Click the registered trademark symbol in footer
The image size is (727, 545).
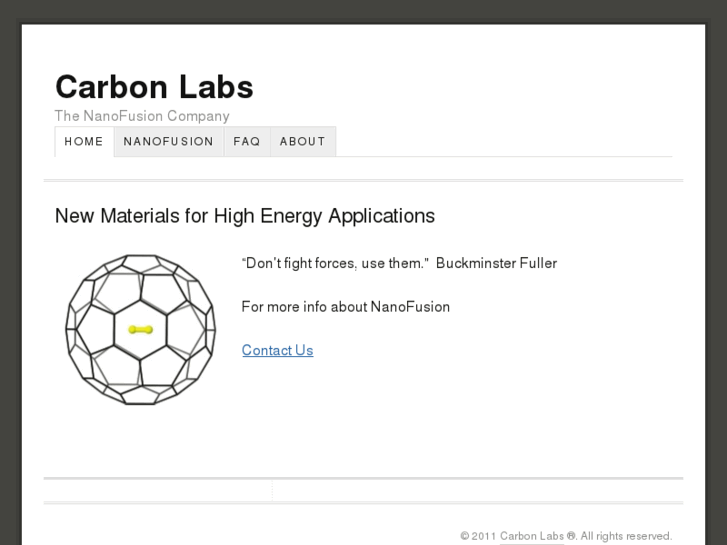pyautogui.click(x=571, y=536)
